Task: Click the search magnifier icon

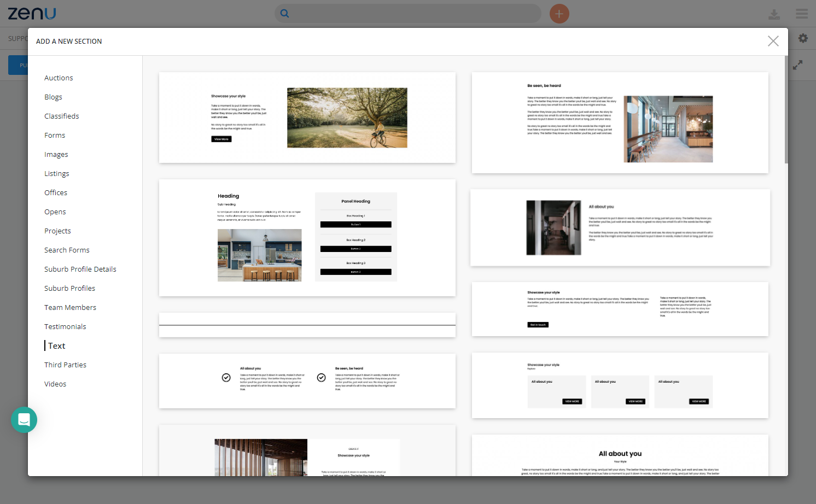Action: pyautogui.click(x=284, y=14)
